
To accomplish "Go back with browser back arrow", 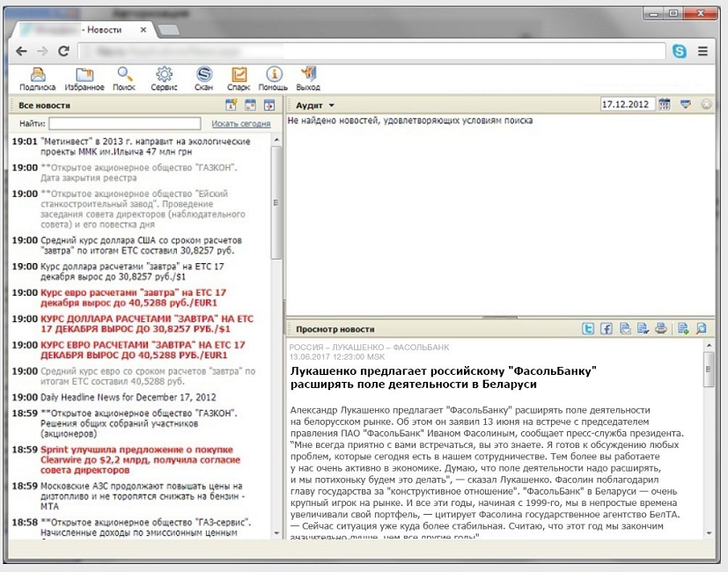I will (21, 51).
